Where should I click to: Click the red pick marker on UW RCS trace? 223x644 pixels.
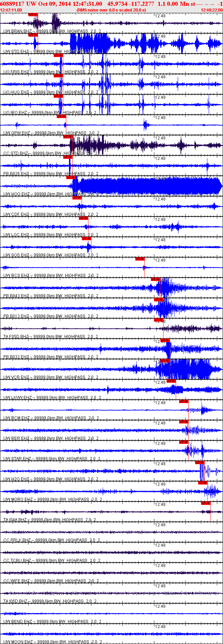pos(140,259)
